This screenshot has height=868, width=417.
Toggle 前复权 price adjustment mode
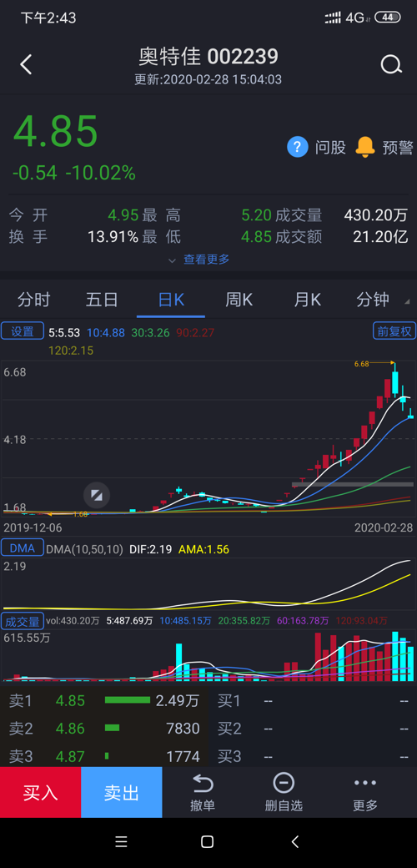tap(394, 331)
